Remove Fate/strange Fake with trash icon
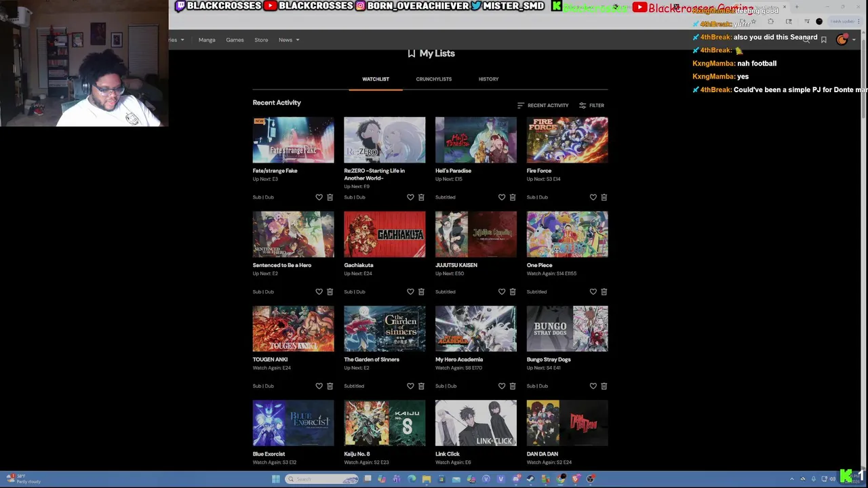 pos(330,197)
